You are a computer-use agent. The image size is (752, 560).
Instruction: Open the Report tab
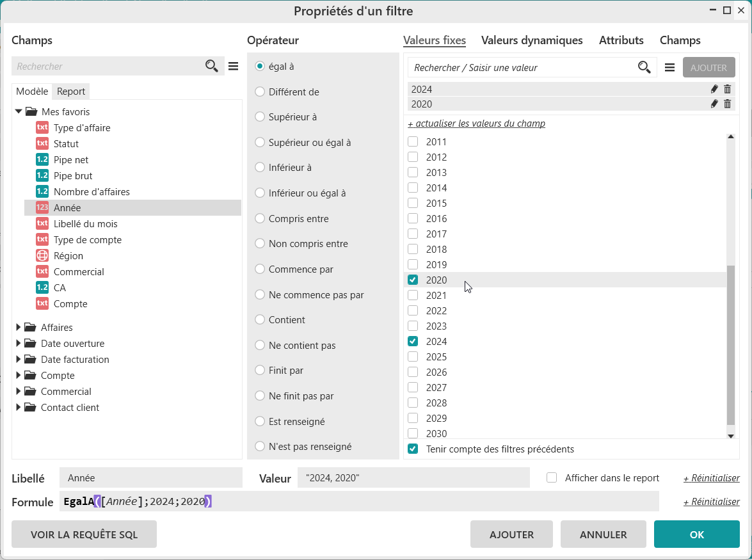tap(71, 92)
